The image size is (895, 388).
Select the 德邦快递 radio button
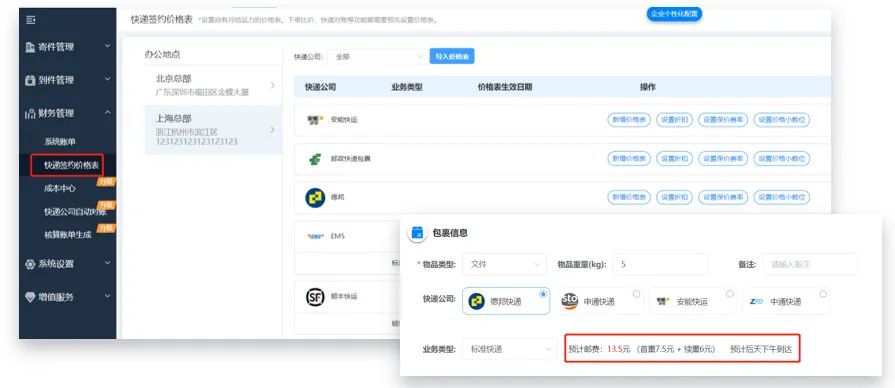(543, 293)
